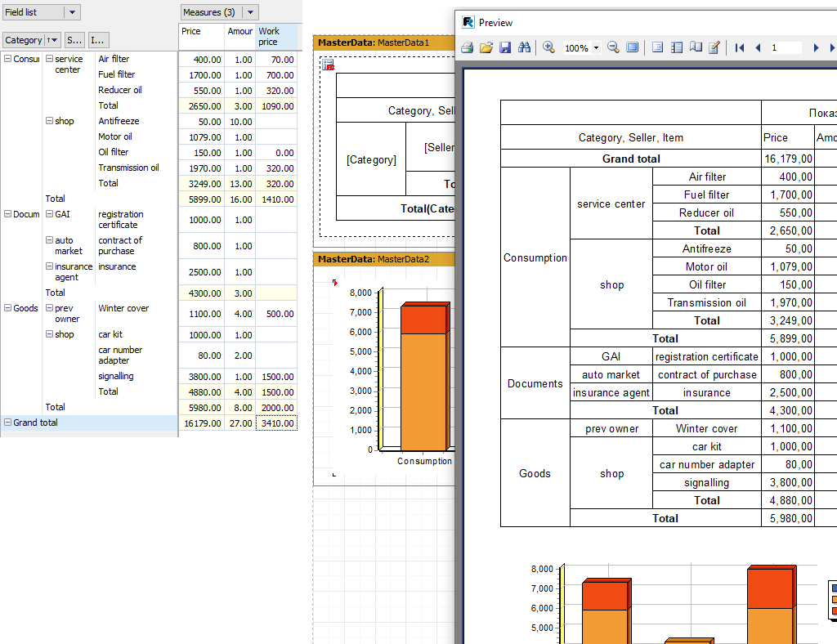Click the Transmission oil item label
The width and height of the screenshot is (837, 644).
(128, 168)
